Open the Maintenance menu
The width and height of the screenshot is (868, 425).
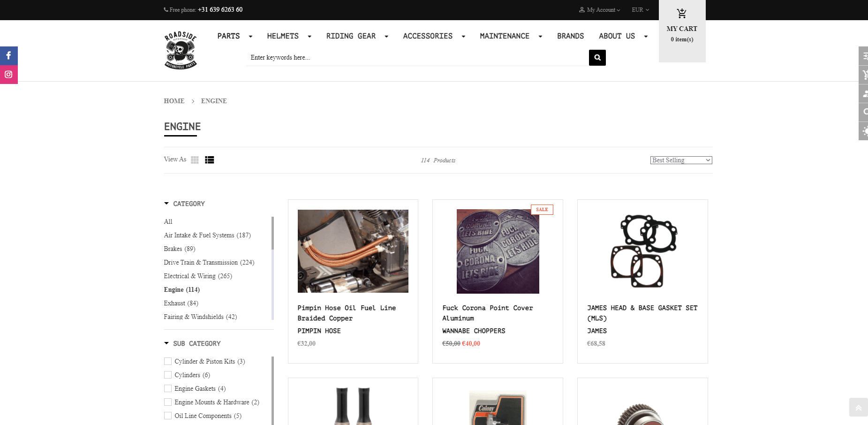(505, 36)
